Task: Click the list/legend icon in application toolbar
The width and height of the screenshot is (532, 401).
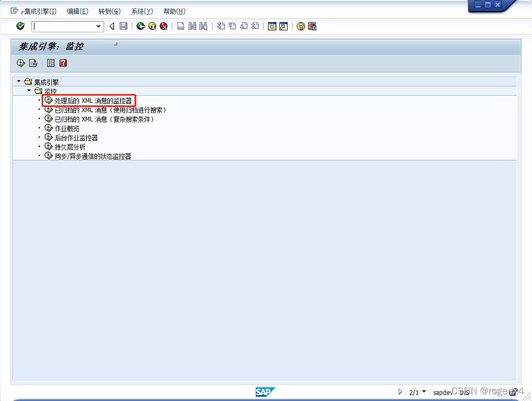Action: click(x=51, y=63)
